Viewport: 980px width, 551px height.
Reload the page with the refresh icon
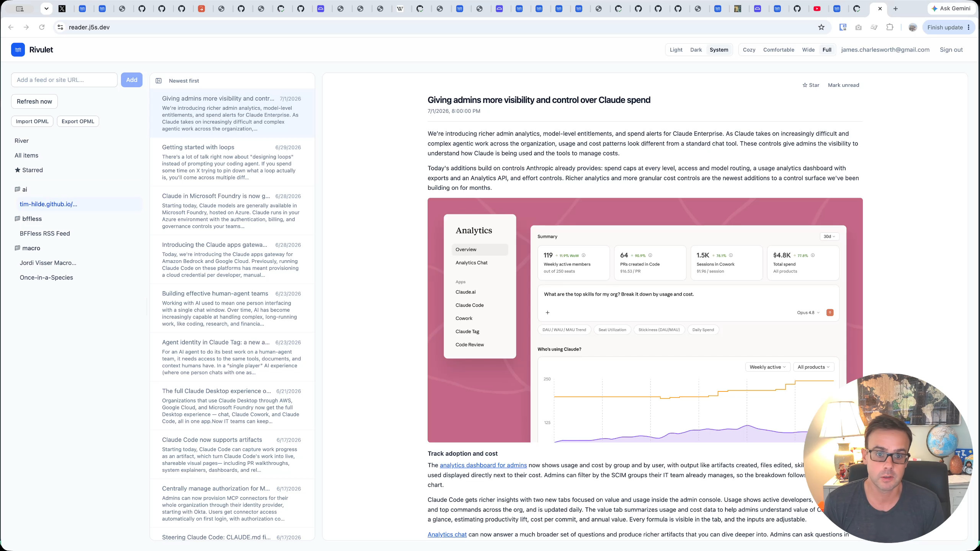point(42,27)
